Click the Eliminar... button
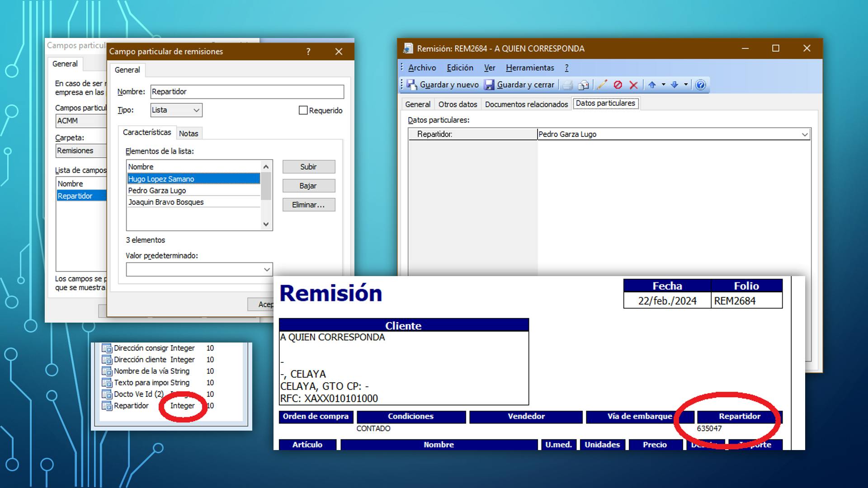Viewport: 868px width, 488px height. tap(308, 205)
